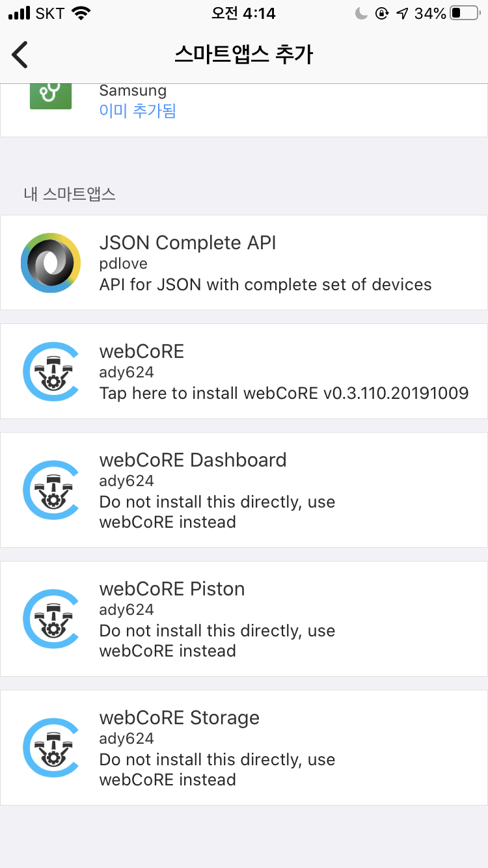488x868 pixels.
Task: Tap the Wi-Fi icon in status bar
Action: pyautogui.click(x=81, y=14)
